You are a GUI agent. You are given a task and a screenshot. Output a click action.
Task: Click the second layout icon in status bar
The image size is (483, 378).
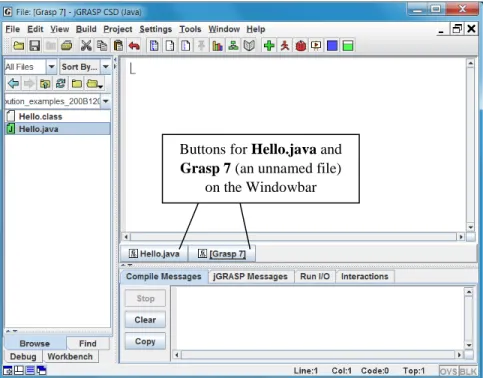point(19,370)
